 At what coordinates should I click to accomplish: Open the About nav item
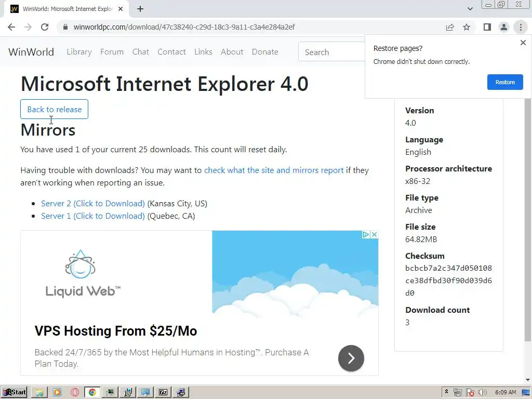pos(232,52)
